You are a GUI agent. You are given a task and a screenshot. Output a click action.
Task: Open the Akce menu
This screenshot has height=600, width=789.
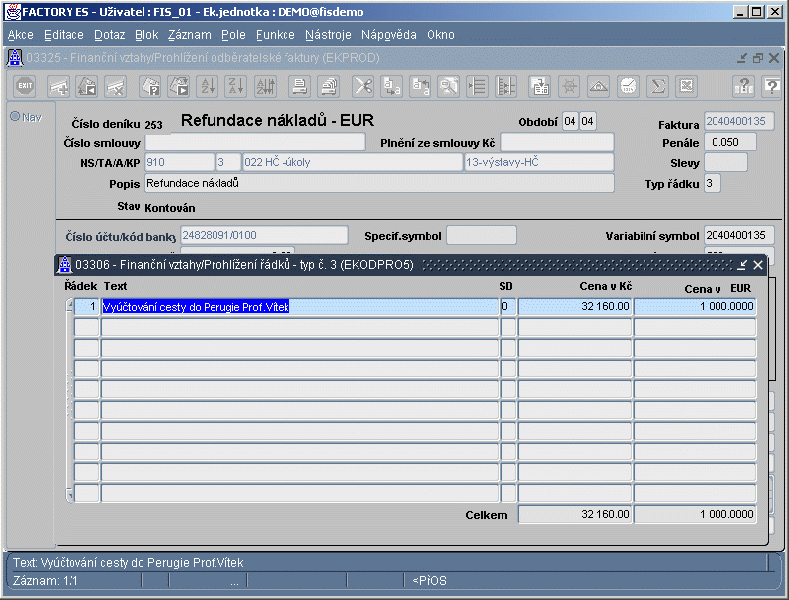(21, 35)
